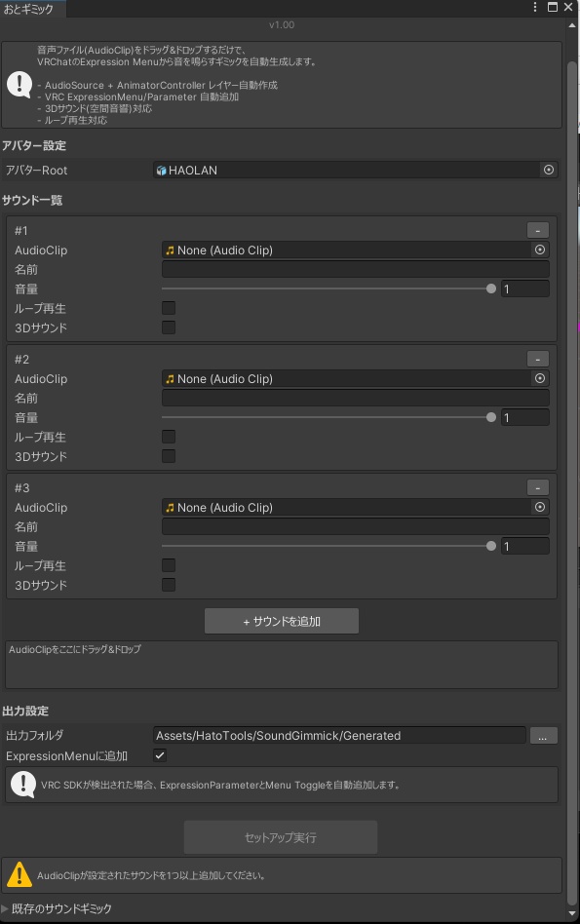580x924 pixels.
Task: Click the + サウンドを追加 button
Action: tap(282, 621)
